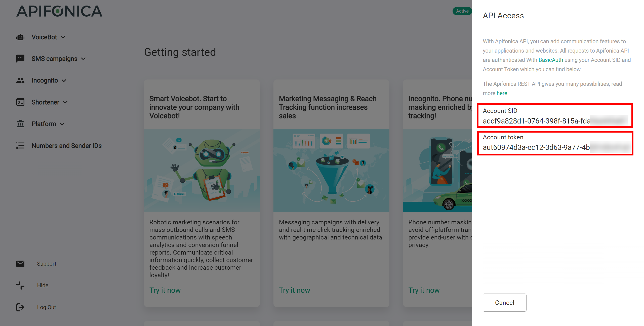Screen dimensions: 644x326
Task: Click the Shortener terminal icon
Action: 20,102
